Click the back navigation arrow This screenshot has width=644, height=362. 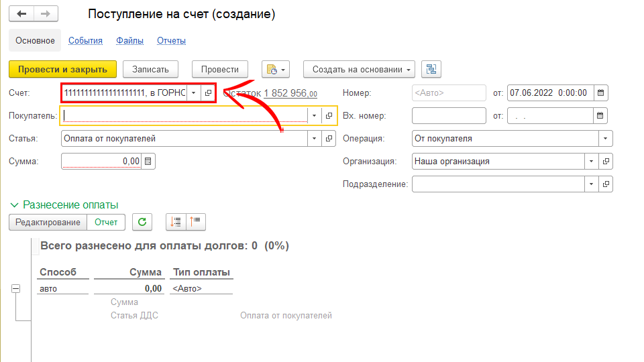click(x=21, y=14)
